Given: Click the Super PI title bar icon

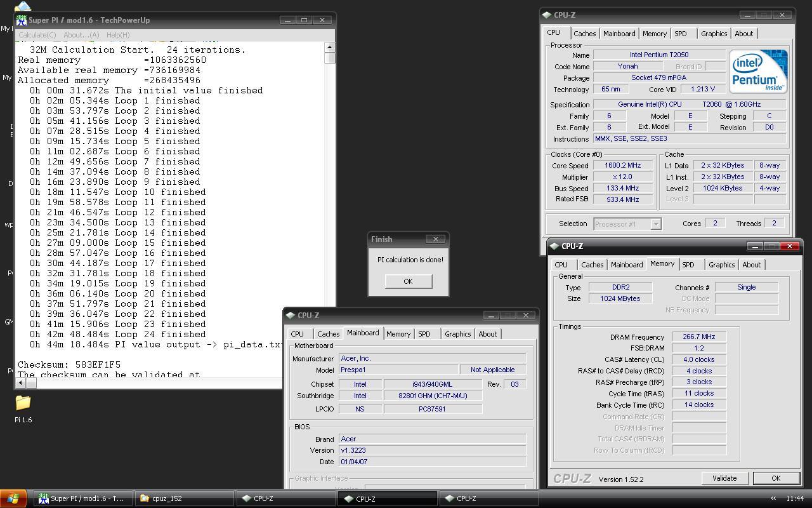Looking at the screenshot, I should (22, 20).
